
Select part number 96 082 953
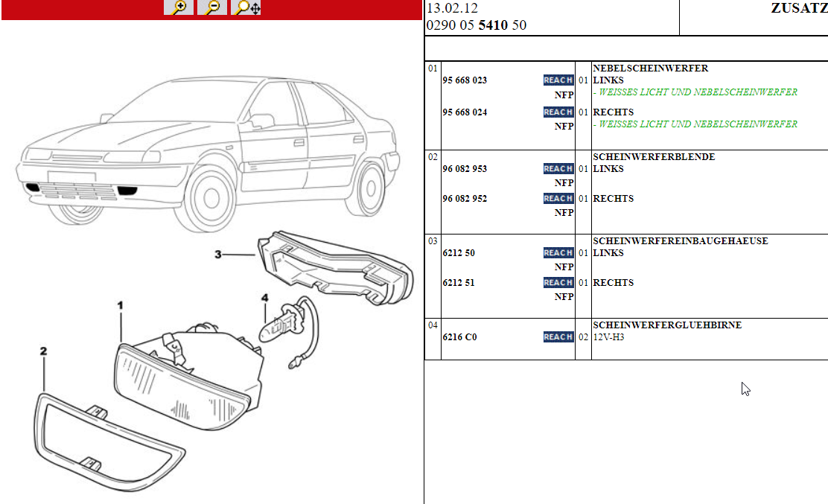[x=465, y=169]
